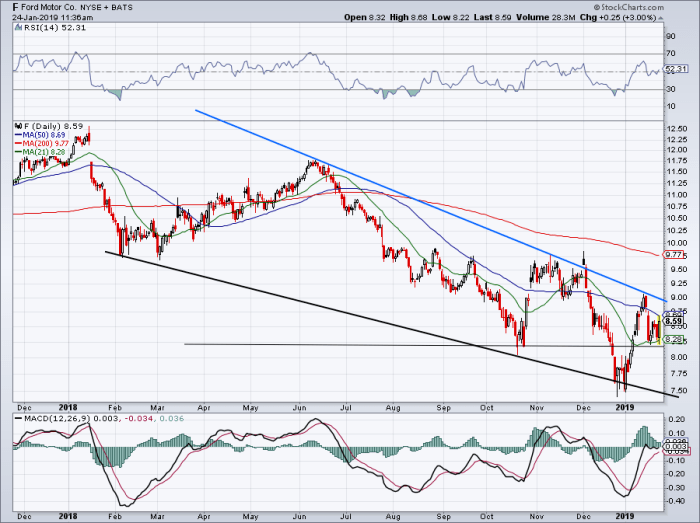Click the 52.31 RSI value tag
Screen dimensions: 700x523
[676, 69]
